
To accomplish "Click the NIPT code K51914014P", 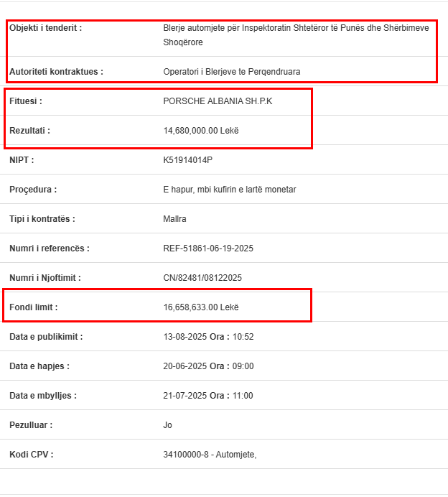I will pos(187,160).
